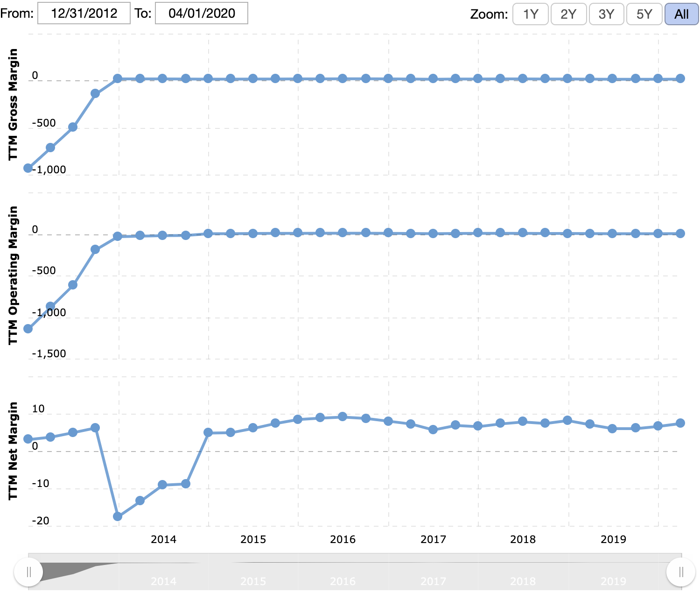Click first Gross Margin point near -1,000
This screenshot has height=593, width=700.
(x=28, y=168)
